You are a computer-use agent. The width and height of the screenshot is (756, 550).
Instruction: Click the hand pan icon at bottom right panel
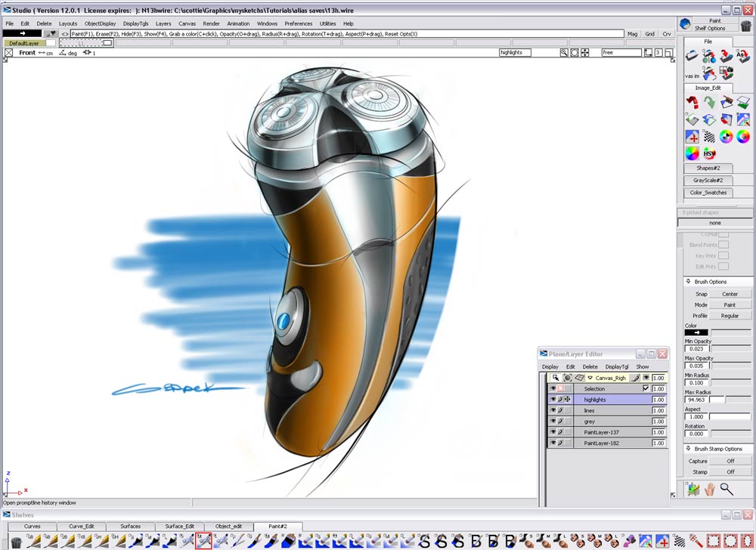coord(711,489)
